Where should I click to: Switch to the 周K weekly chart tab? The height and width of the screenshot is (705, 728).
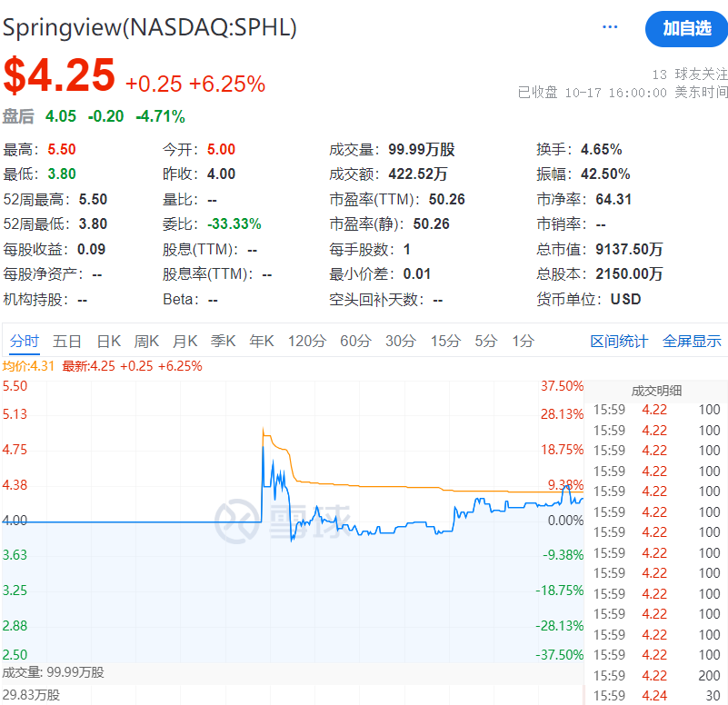tap(146, 341)
